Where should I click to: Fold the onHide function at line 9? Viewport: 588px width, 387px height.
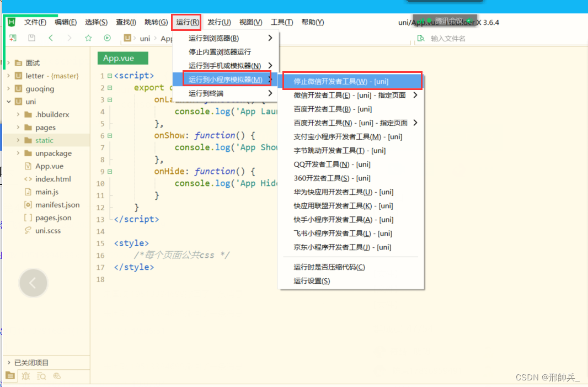[x=110, y=172]
